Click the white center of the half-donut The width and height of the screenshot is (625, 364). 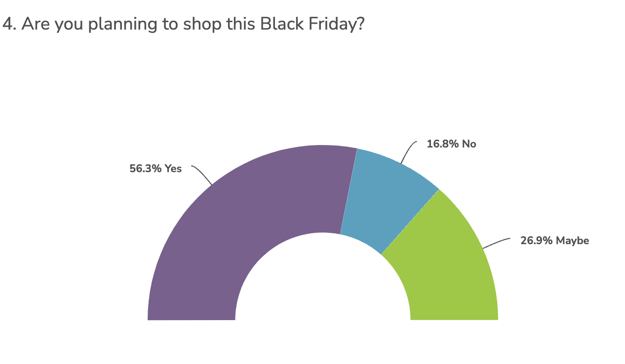coord(323,286)
